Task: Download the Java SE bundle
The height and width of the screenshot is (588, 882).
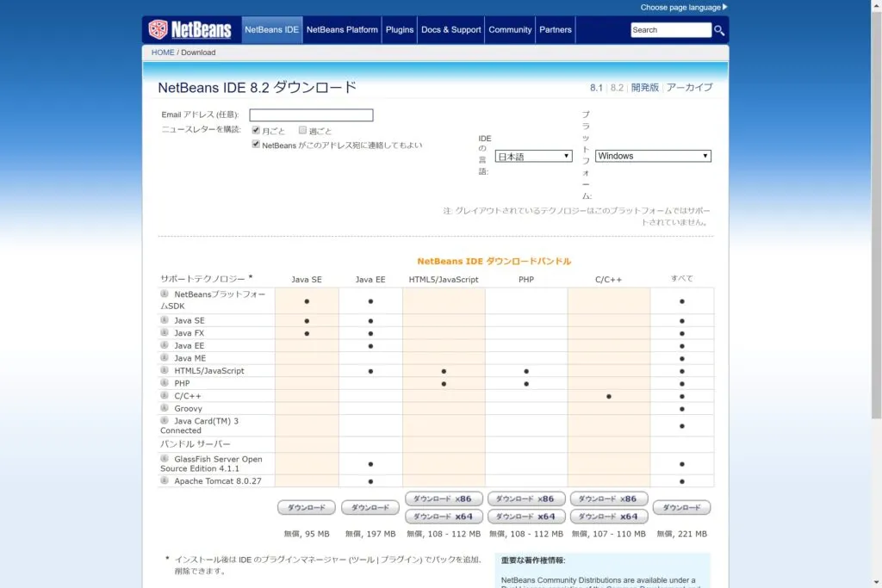Action: 307,507
